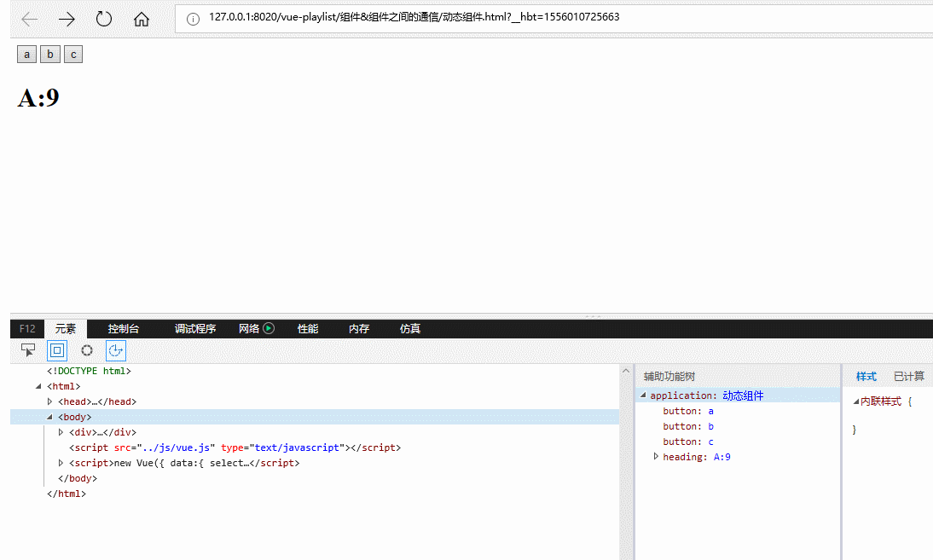
Task: Click the page button labeled c
Action: (x=73, y=54)
